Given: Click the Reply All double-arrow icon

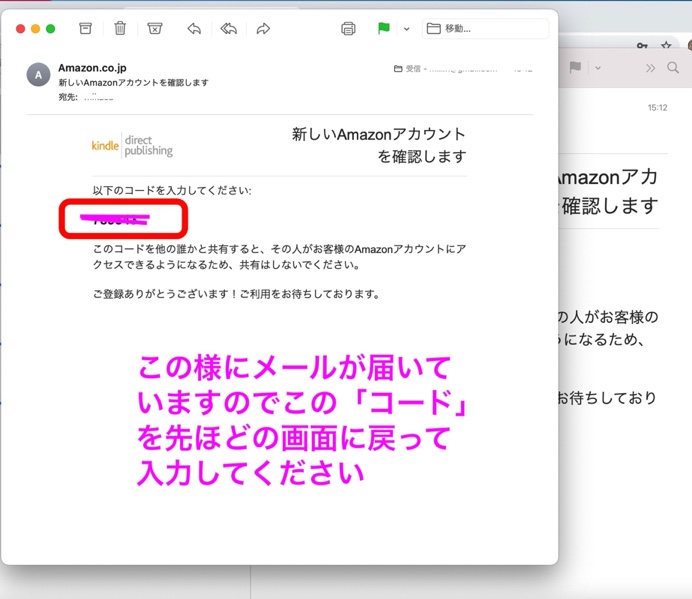Looking at the screenshot, I should (x=228, y=29).
